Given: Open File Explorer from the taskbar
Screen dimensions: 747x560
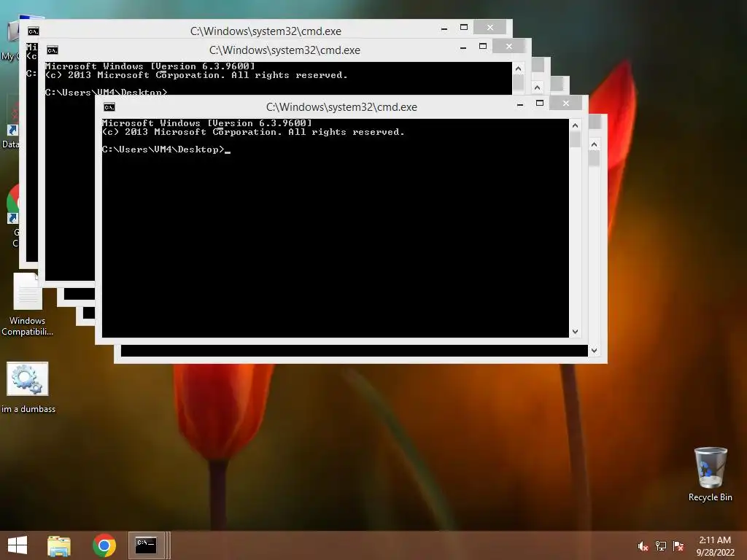Looking at the screenshot, I should [x=59, y=545].
